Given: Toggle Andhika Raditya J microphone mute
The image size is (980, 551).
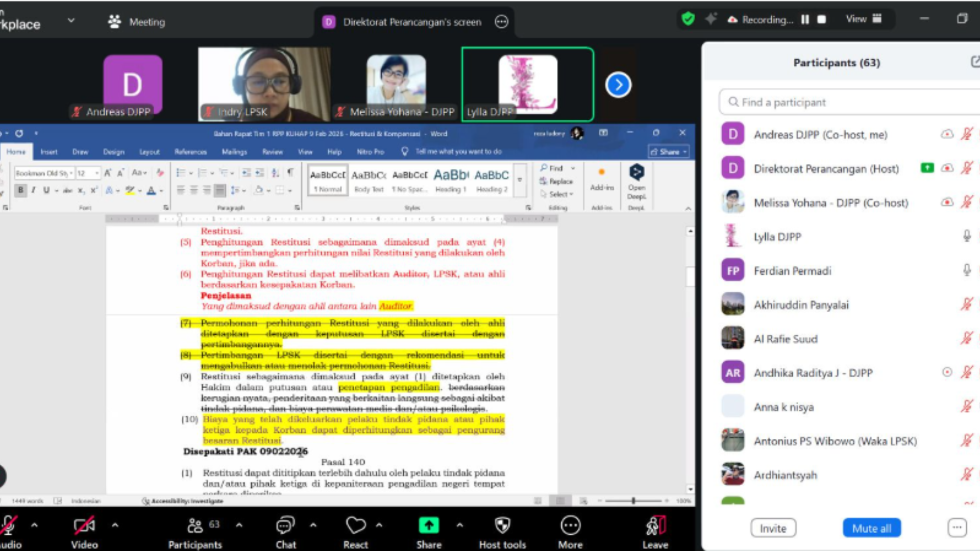Looking at the screenshot, I should 966,372.
